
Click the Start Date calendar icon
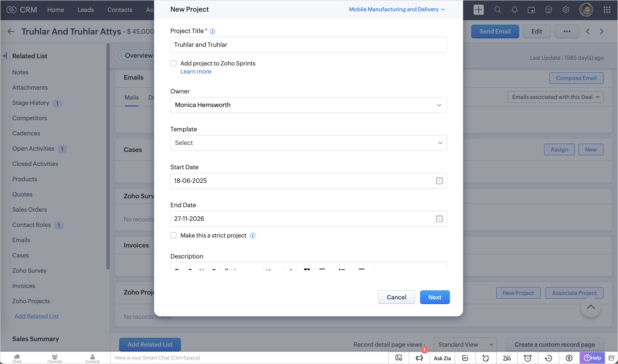point(439,181)
